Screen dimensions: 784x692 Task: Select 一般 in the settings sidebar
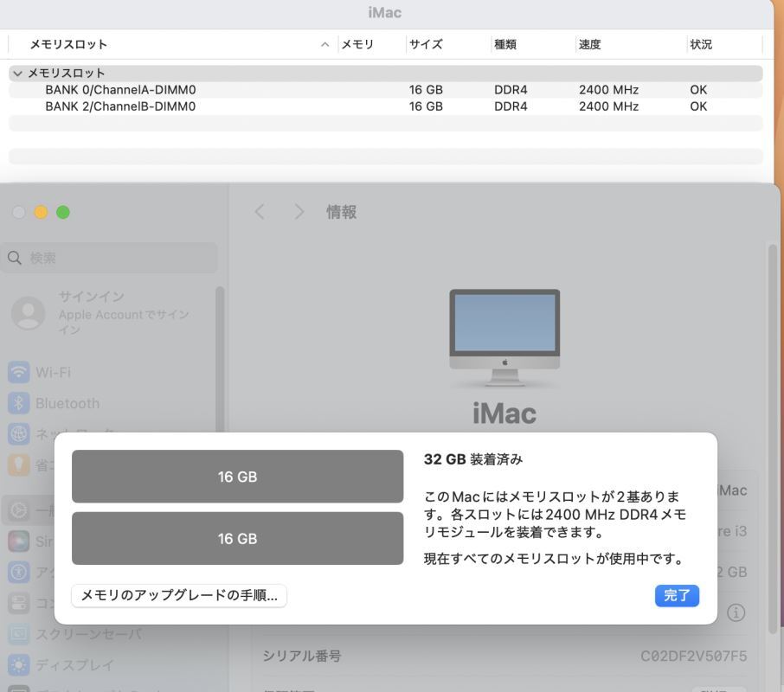pos(18,508)
